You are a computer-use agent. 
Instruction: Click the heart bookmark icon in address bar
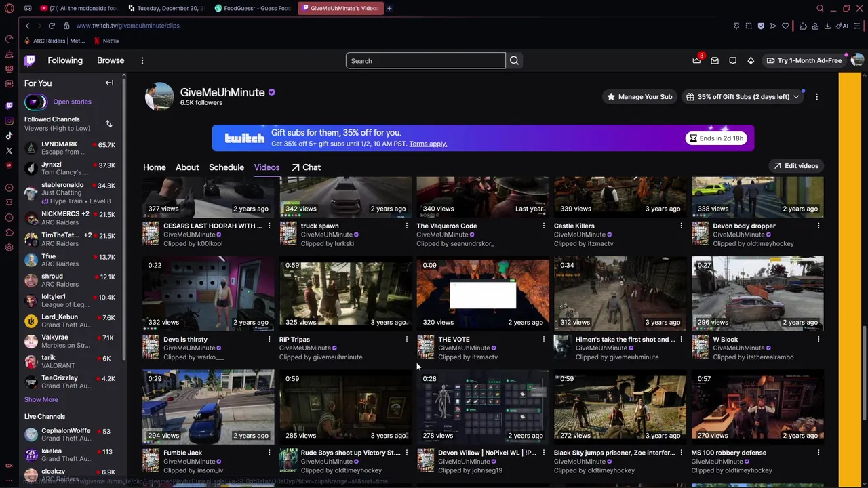(x=785, y=26)
